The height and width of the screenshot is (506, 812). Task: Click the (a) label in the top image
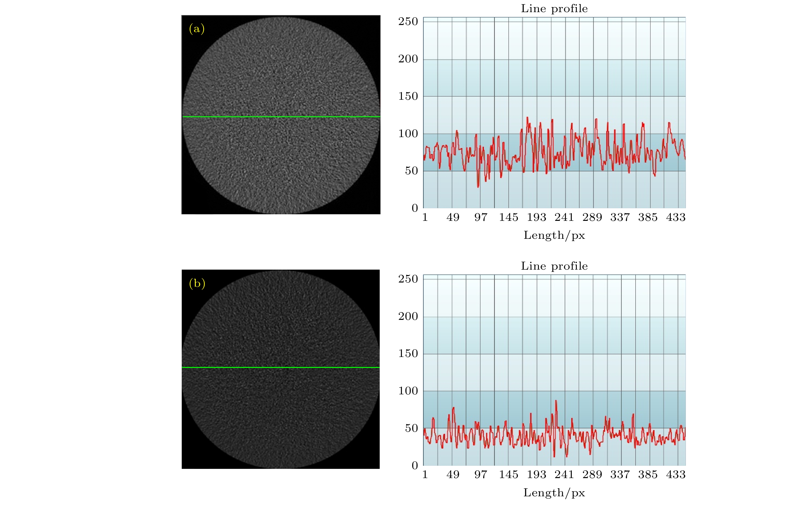point(197,29)
